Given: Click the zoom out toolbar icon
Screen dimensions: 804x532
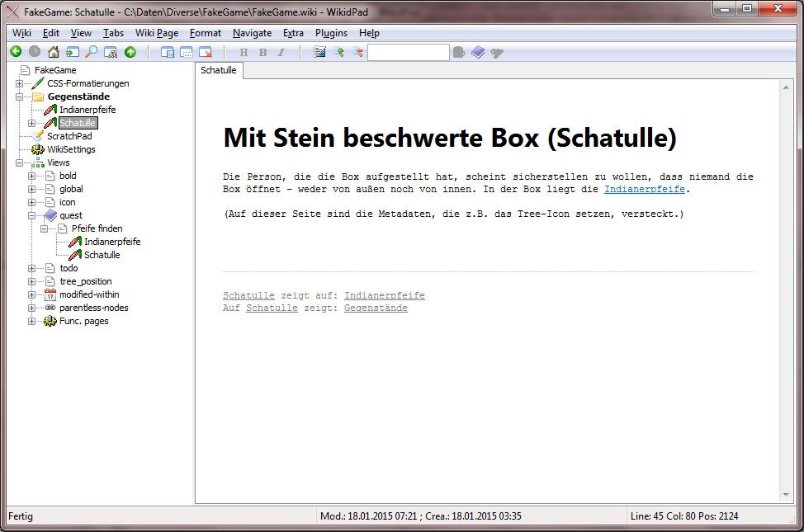Looking at the screenshot, I should [x=357, y=52].
